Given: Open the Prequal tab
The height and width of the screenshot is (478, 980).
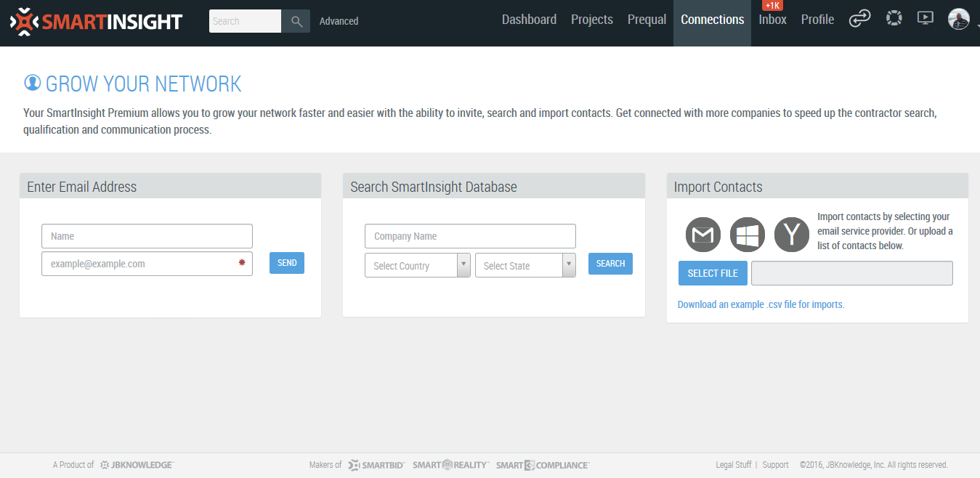Looking at the screenshot, I should (x=647, y=20).
